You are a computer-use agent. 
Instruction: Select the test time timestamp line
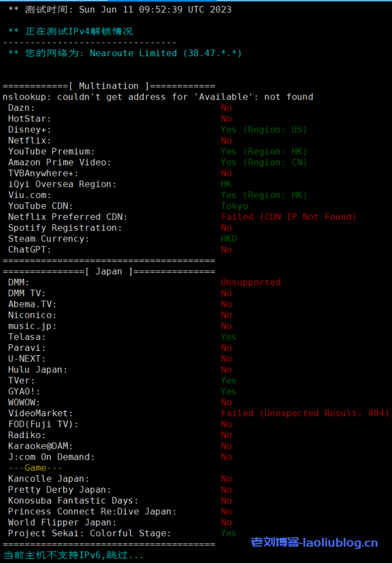pos(120,9)
